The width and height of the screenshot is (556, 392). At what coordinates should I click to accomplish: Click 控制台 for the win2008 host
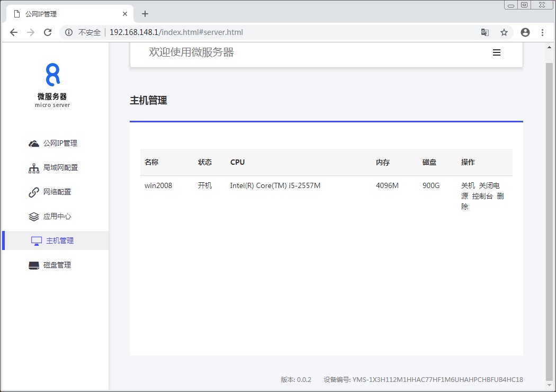(x=482, y=196)
